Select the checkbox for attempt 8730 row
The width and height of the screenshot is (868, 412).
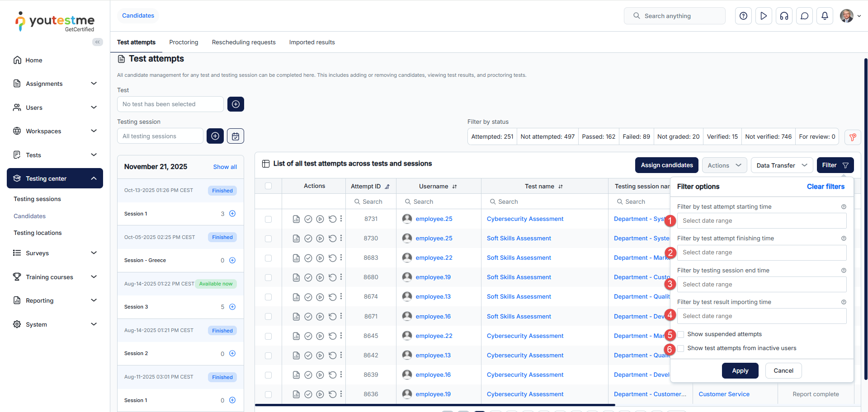click(268, 239)
